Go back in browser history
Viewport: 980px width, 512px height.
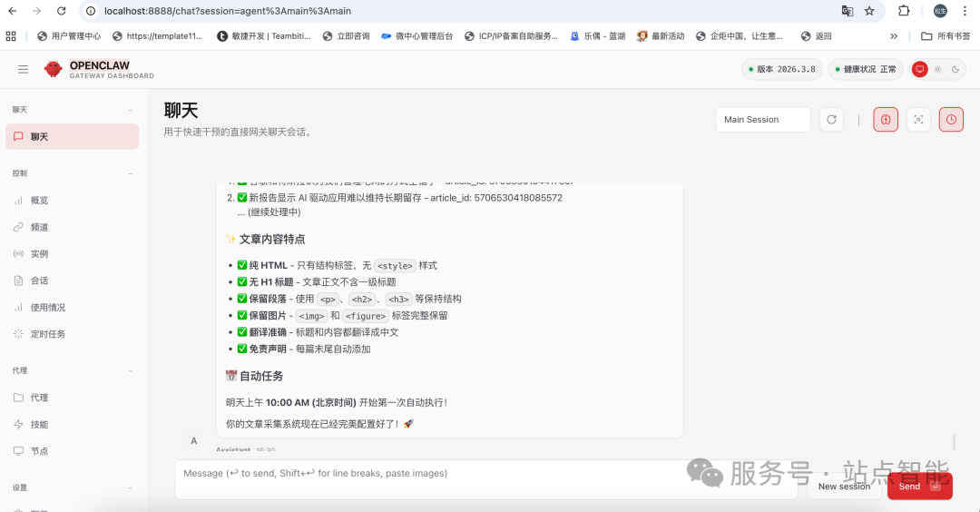point(13,11)
